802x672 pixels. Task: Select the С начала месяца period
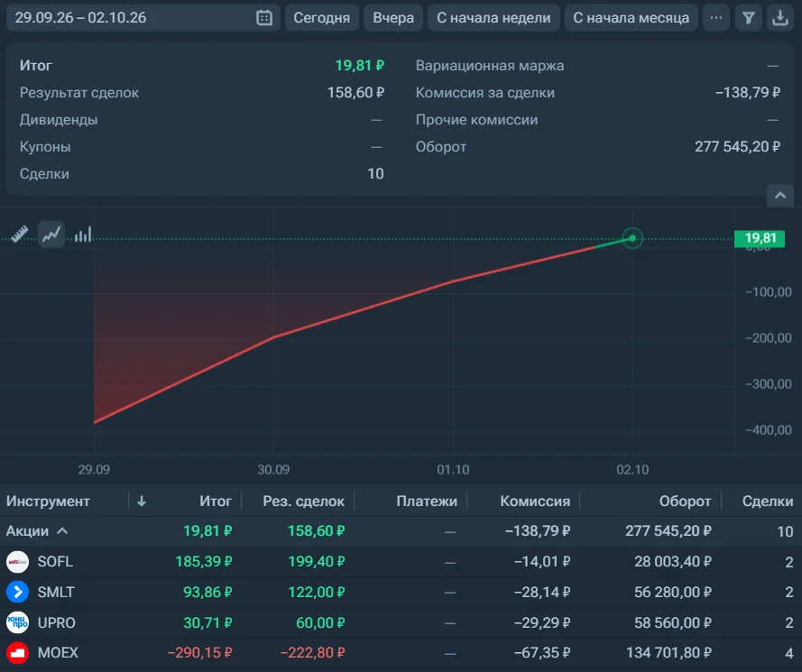(x=631, y=18)
